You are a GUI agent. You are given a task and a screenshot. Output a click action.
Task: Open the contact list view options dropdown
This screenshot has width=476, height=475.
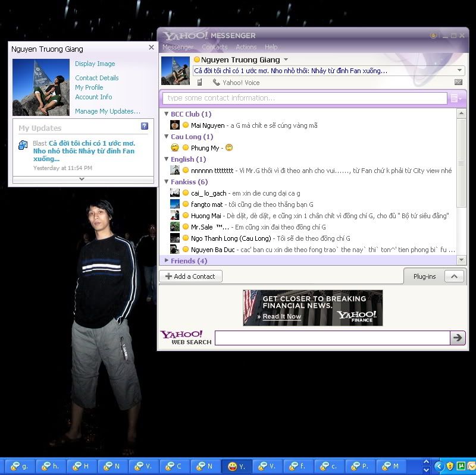pos(456,98)
